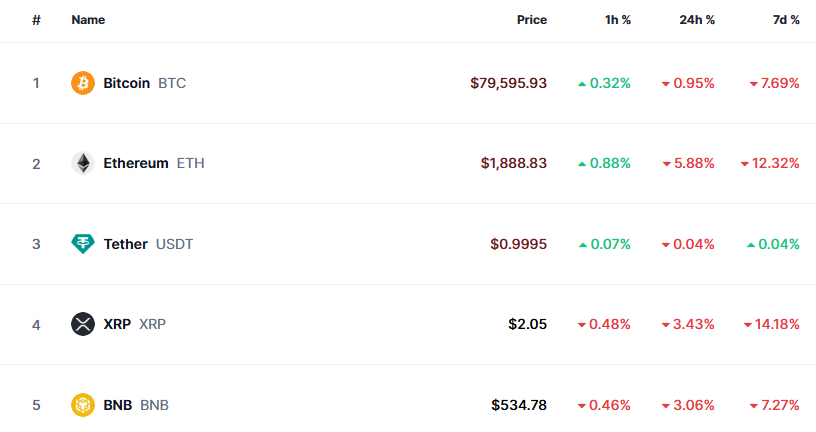Sort table by rank number header
The width and height of the screenshot is (816, 432).
point(36,20)
